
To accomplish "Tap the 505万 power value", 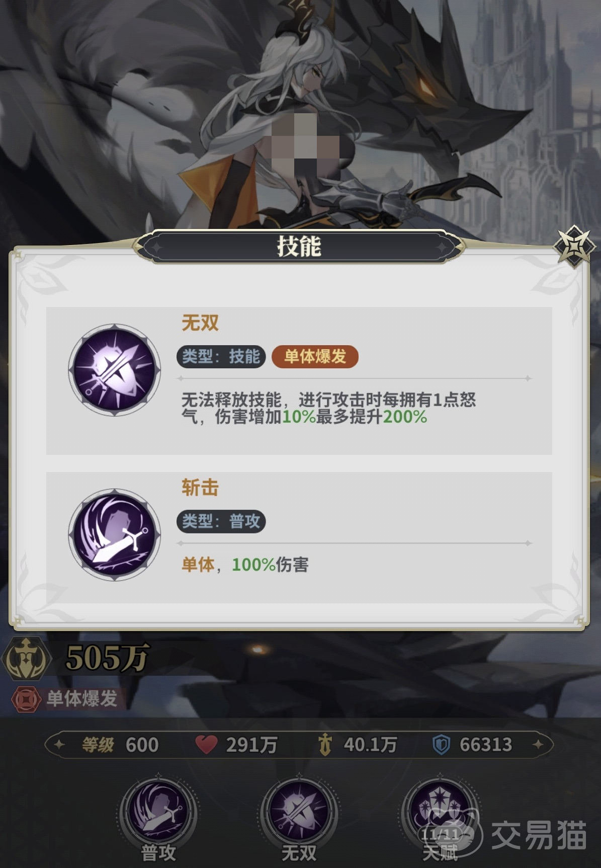I will pos(107,658).
